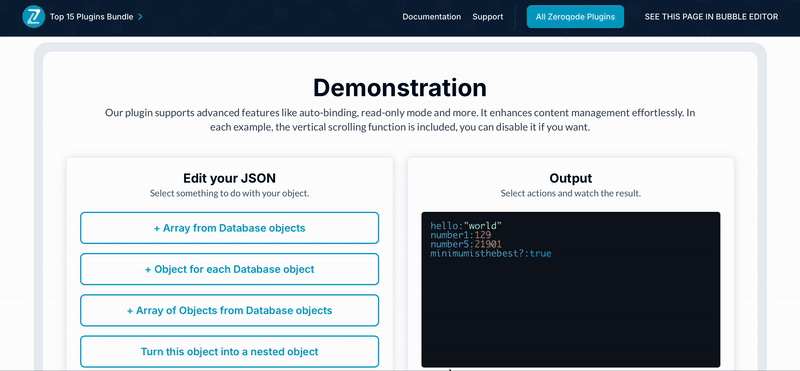Open Top 15 Plugins Bundle link
The width and height of the screenshot is (800, 371).
coord(91,17)
